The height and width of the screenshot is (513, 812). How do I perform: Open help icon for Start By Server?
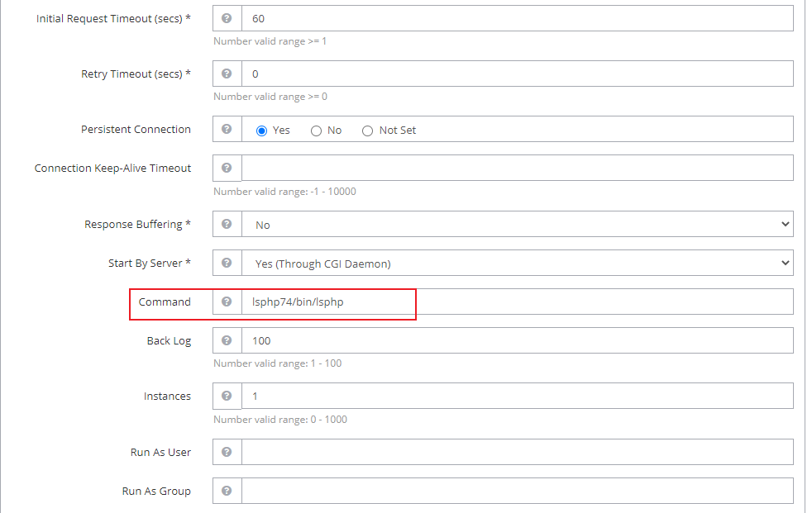pyautogui.click(x=227, y=263)
